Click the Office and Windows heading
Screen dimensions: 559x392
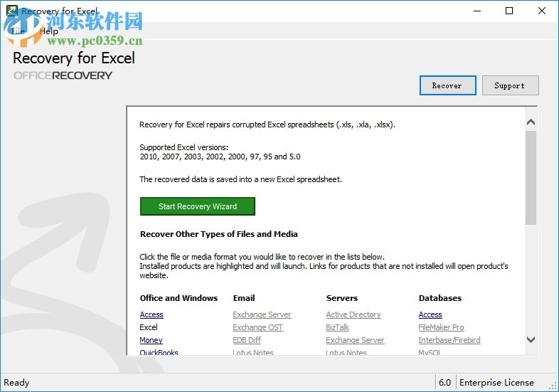point(179,298)
